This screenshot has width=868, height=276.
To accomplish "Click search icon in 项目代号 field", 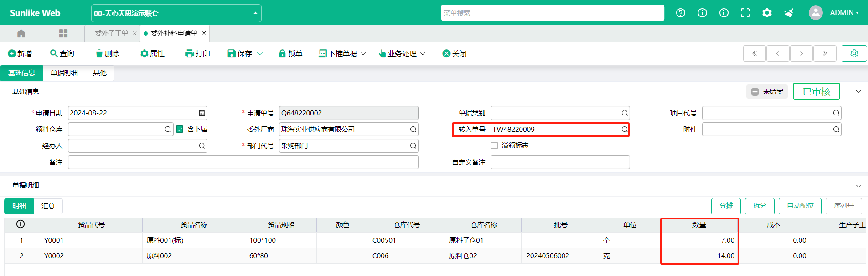I will coord(836,113).
